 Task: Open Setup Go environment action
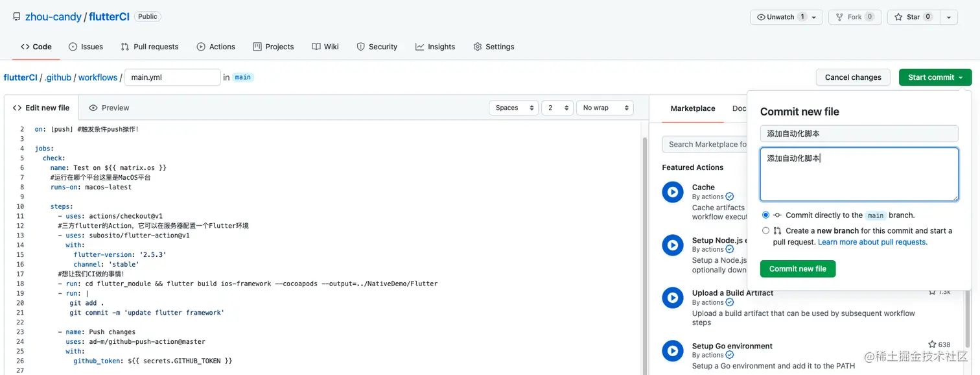732,346
